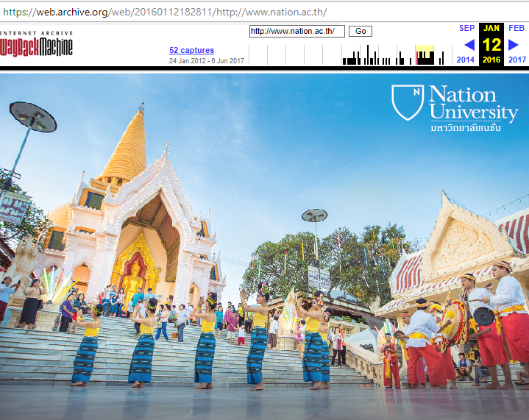This screenshot has height=420, width=529.
Task: Click the highlighted 2016 year column in sparkline
Action: pyautogui.click(x=425, y=55)
